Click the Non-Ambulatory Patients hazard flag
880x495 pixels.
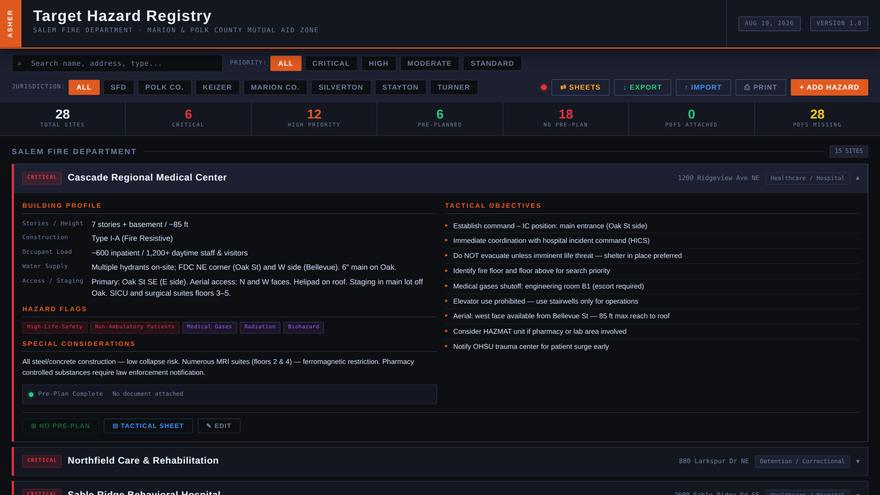click(135, 327)
